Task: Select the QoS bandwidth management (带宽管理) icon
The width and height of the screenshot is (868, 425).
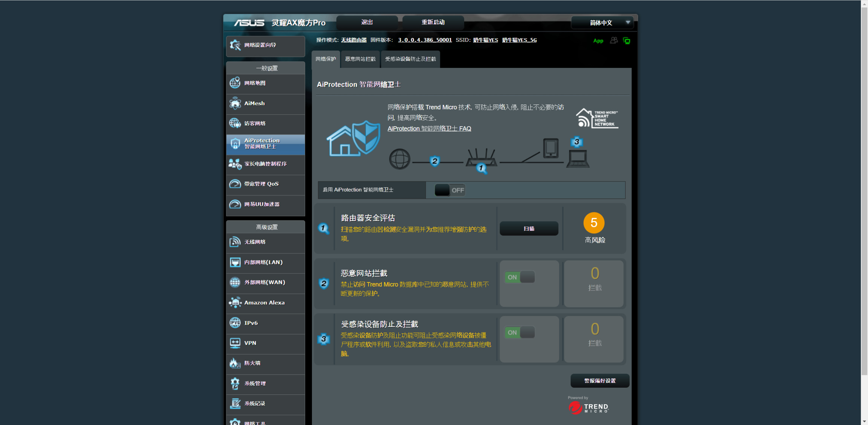Action: click(x=235, y=184)
